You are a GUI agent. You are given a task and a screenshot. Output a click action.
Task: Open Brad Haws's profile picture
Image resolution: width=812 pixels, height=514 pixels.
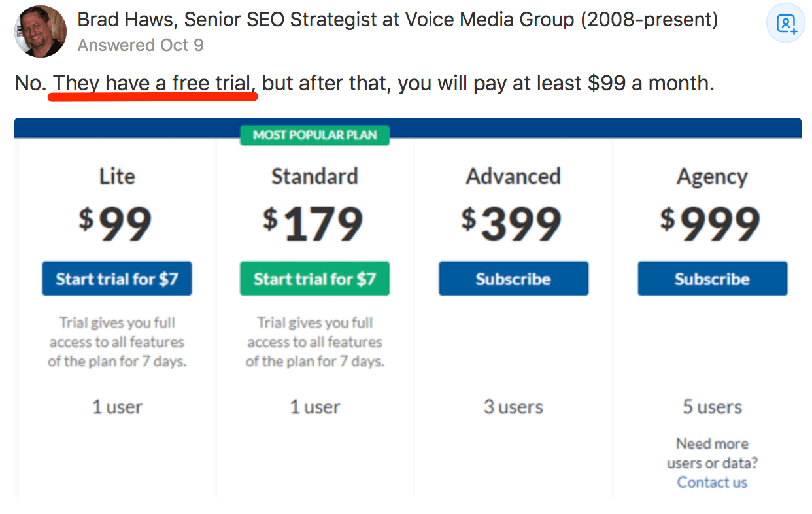pos(40,31)
